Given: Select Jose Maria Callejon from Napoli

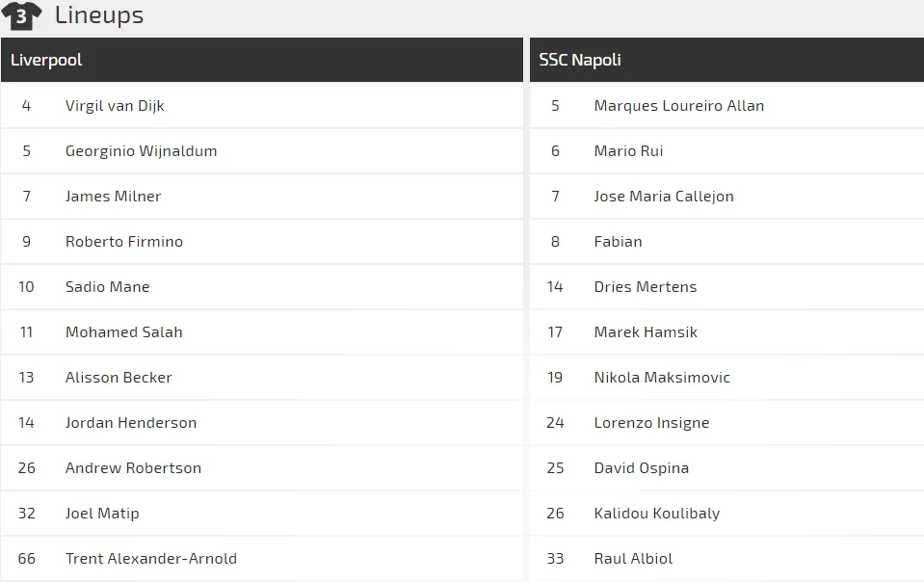Looking at the screenshot, I should click(664, 197).
